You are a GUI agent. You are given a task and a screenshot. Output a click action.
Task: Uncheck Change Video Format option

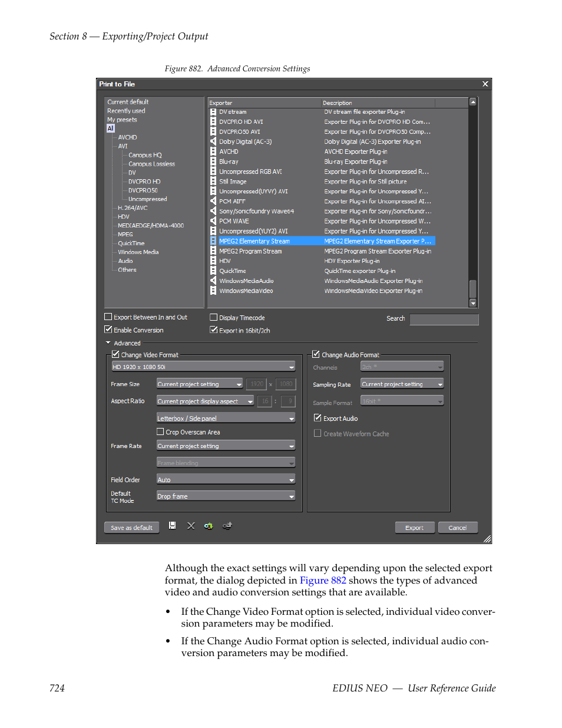coord(115,354)
